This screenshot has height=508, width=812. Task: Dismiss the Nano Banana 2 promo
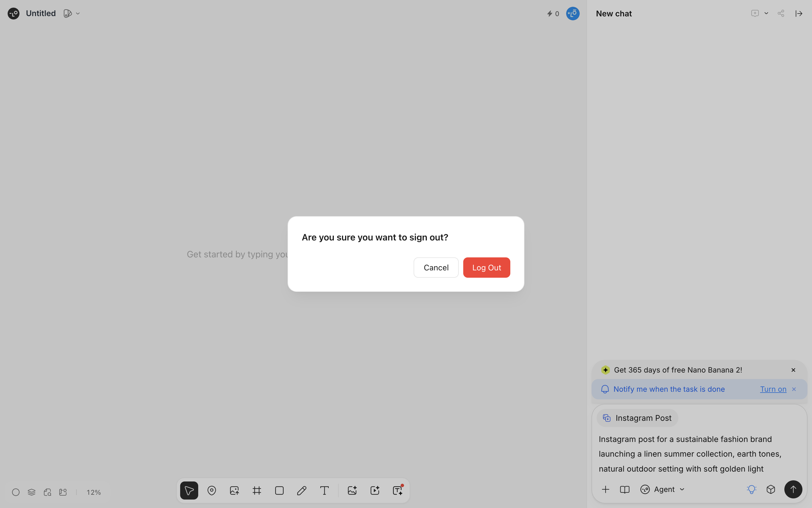tap(793, 370)
